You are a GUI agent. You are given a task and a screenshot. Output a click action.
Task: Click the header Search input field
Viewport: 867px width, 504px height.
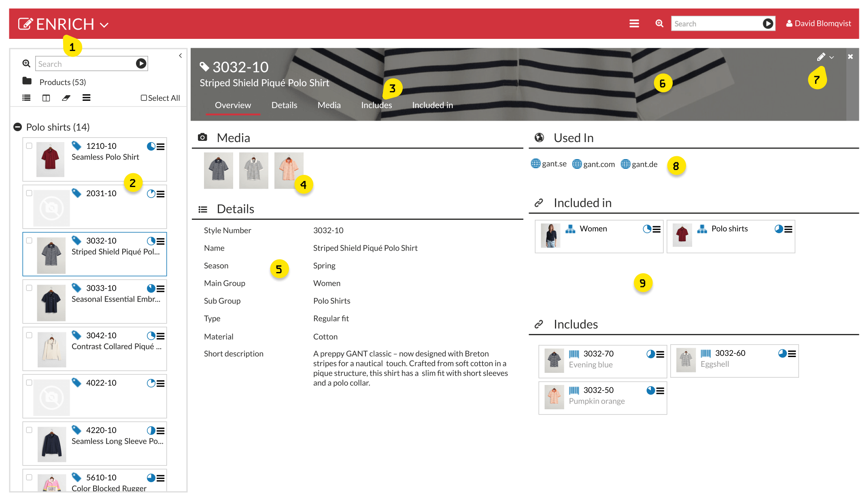tap(717, 24)
